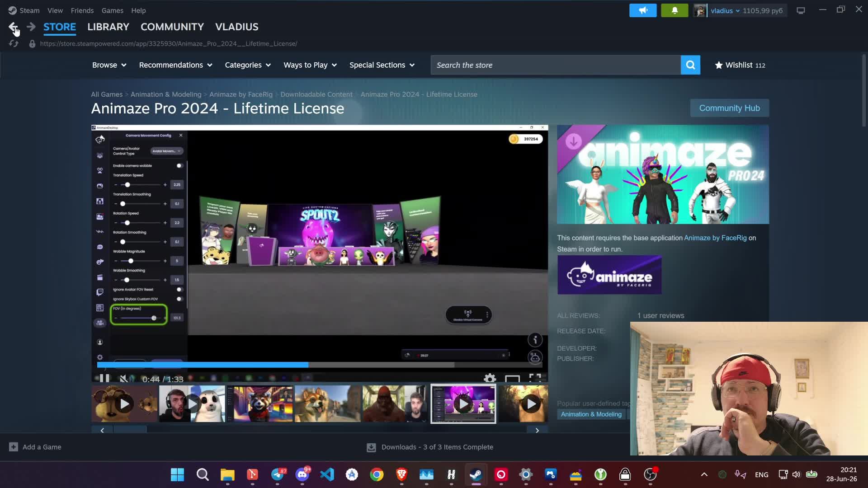Show the previous media thumbnails
Screen dimensions: 868x488
click(x=102, y=430)
